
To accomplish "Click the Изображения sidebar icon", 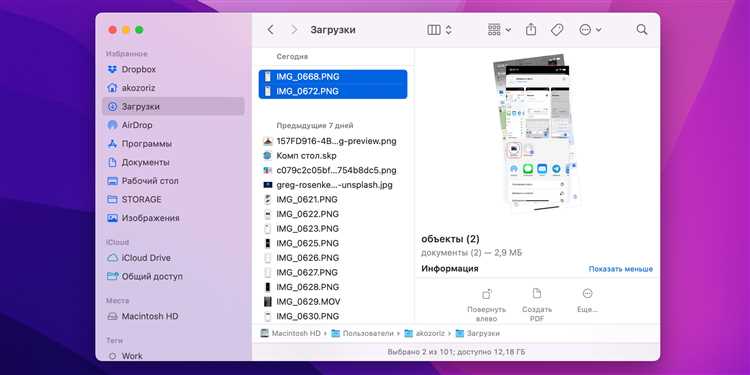I will 112,218.
